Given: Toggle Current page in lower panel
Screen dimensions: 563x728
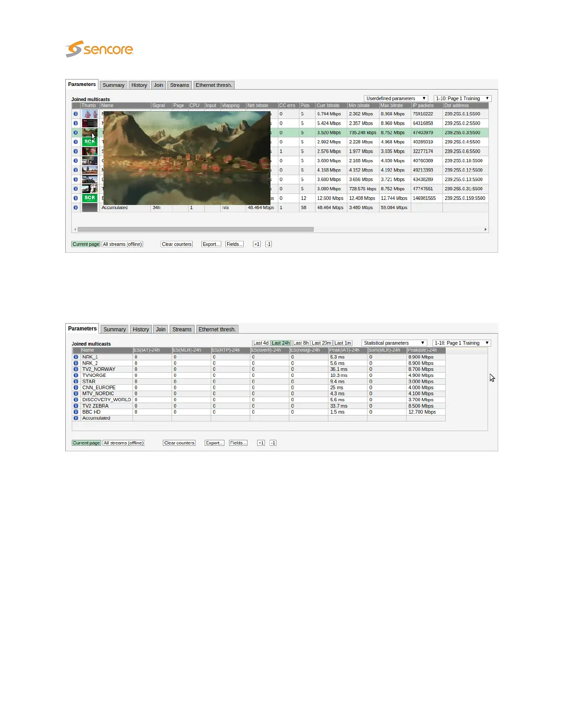Looking at the screenshot, I should click(86, 443).
